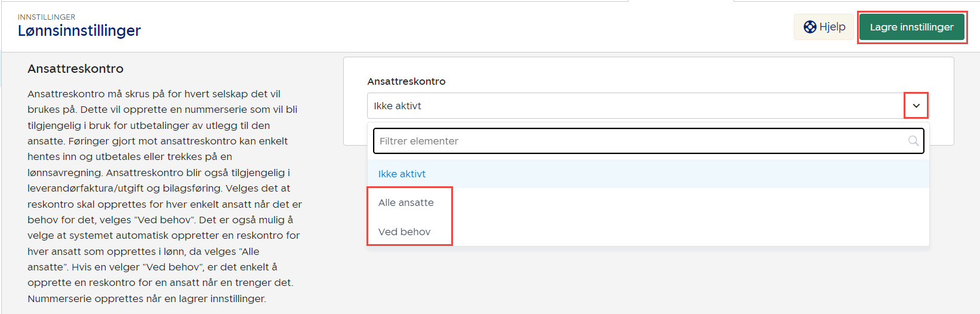Click the Ansattreskontro label above dropdown
Image resolution: width=980 pixels, height=314 pixels.
406,81
